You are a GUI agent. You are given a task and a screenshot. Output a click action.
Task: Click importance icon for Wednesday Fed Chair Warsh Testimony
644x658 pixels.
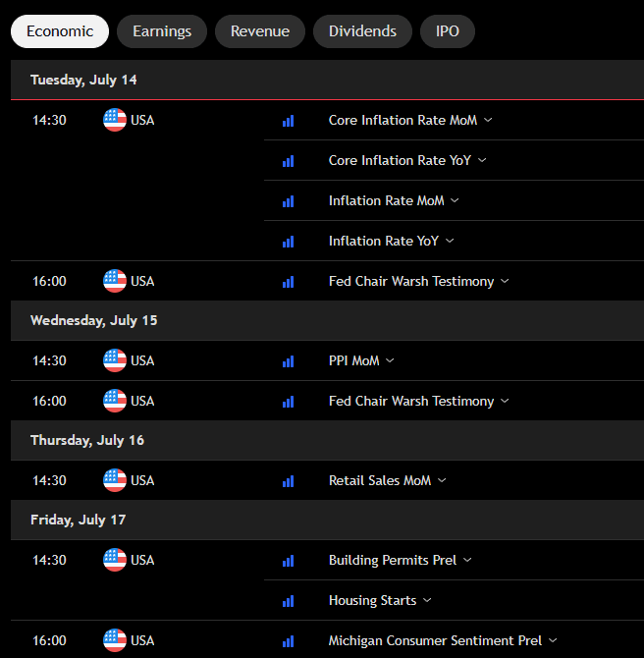pos(289,402)
